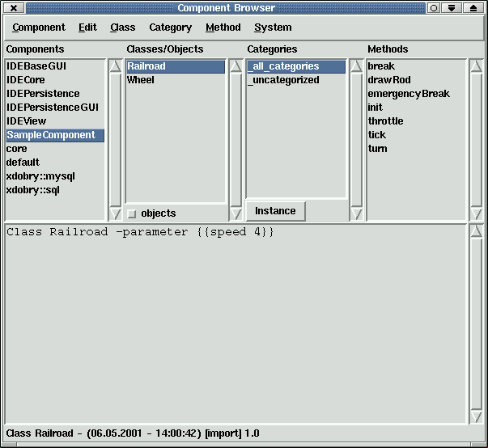Select IDEPersistenceGUI in Components list
Screen dimensions: 488x448
click(53, 108)
